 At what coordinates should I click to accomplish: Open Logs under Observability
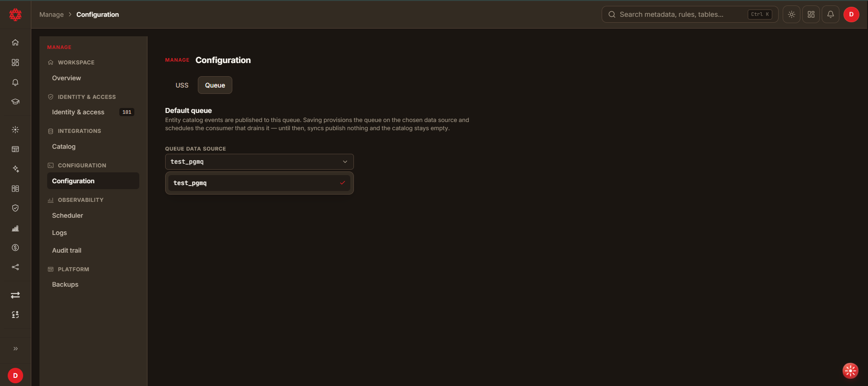(x=93, y=233)
